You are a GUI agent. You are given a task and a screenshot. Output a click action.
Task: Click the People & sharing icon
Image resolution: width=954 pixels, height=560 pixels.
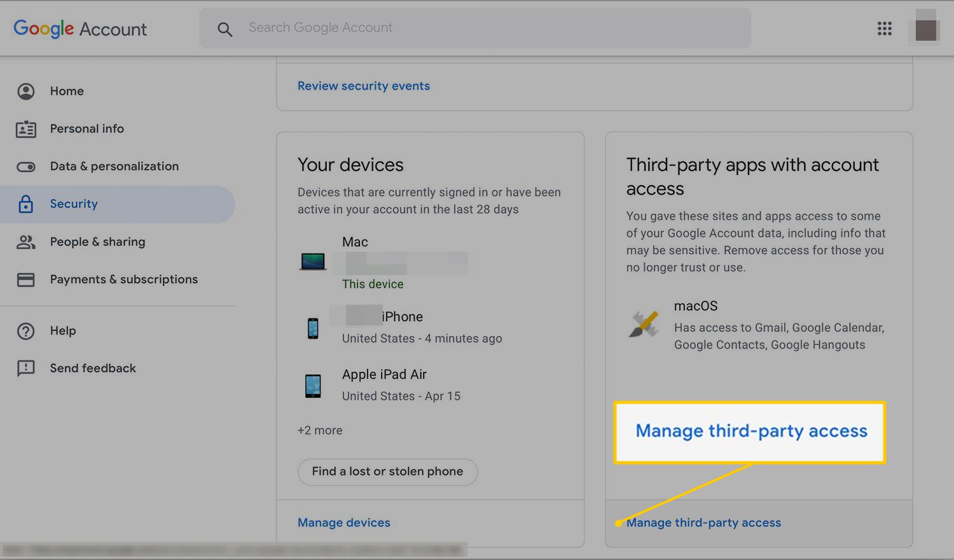26,242
